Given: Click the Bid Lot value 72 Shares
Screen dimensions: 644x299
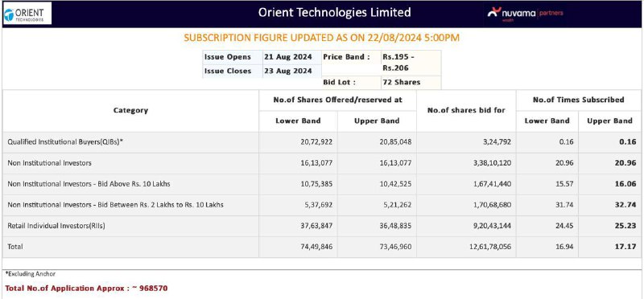Looking at the screenshot, I should pos(401,82).
